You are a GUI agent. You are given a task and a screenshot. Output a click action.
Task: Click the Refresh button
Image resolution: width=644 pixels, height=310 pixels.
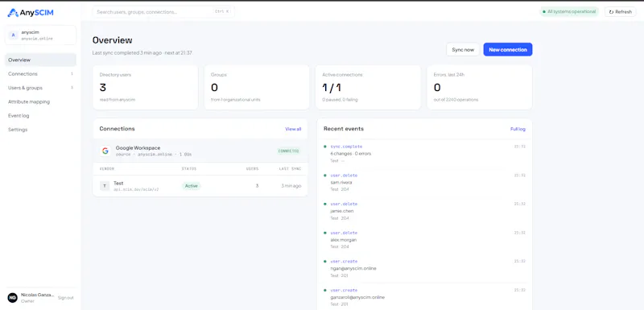coord(620,12)
